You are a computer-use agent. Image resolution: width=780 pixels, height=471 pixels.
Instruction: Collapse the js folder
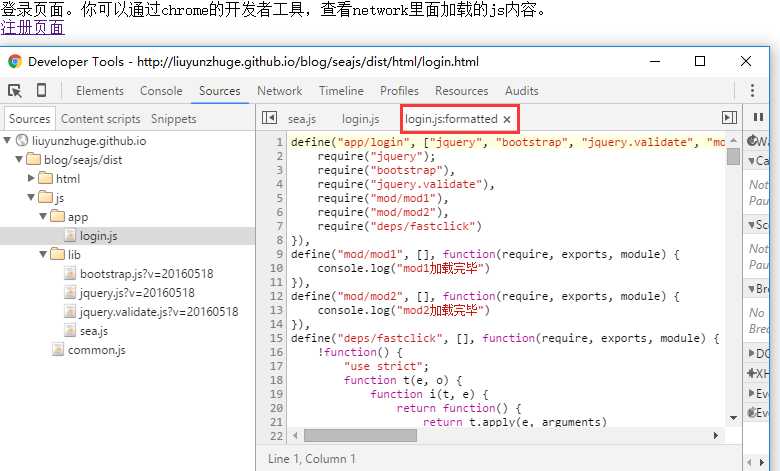[x=31, y=197]
